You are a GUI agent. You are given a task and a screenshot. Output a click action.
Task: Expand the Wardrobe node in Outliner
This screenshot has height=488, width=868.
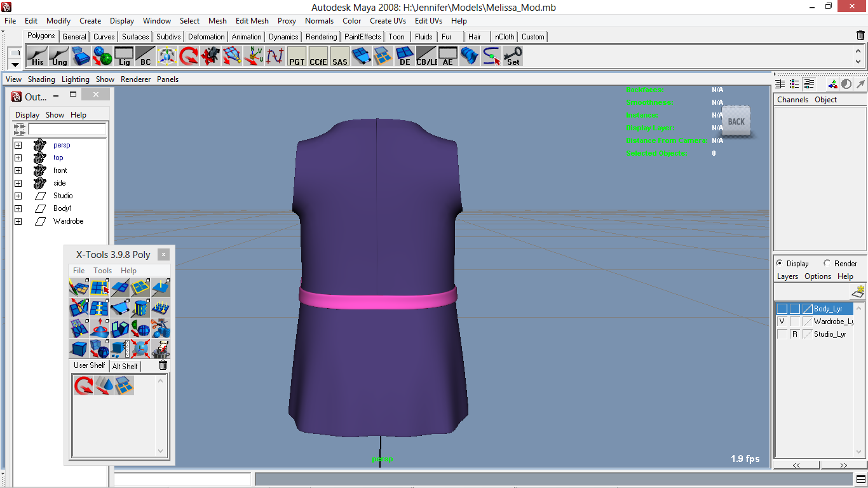click(x=18, y=221)
